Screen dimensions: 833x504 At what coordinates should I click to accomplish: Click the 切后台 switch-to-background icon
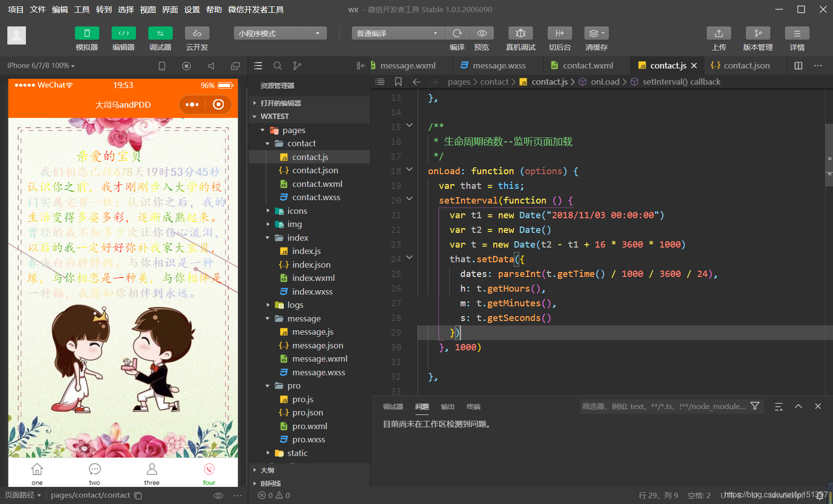560,33
